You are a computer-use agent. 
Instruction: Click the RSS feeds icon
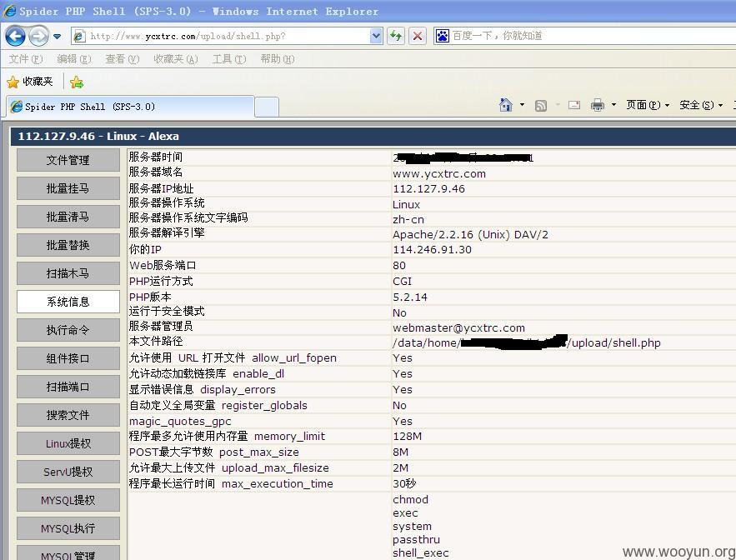pos(541,105)
